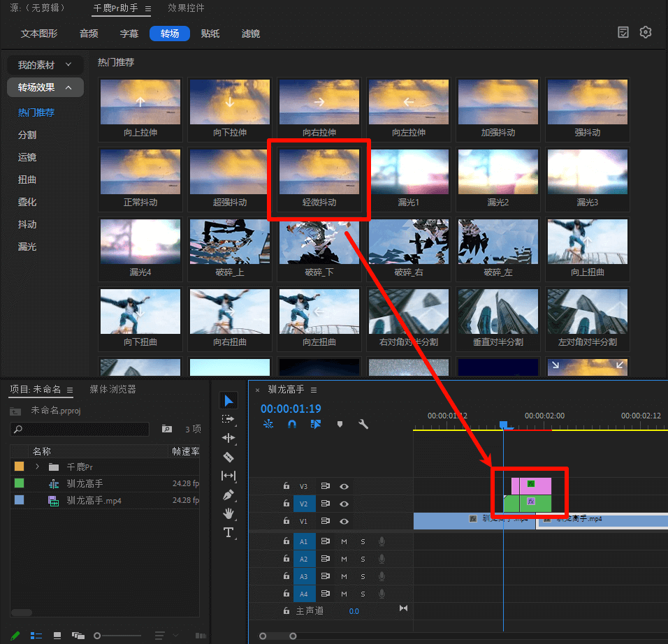Open plugin settings gear icon
The width and height of the screenshot is (668, 644).
tap(646, 33)
